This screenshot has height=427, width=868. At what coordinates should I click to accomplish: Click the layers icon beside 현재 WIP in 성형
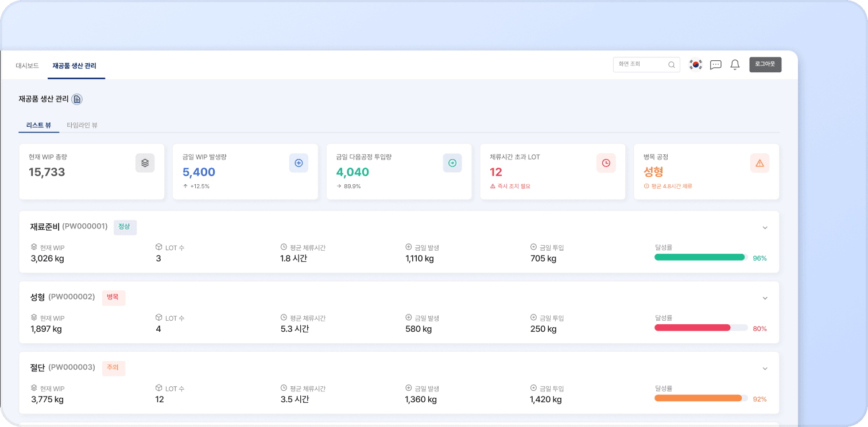click(x=34, y=317)
